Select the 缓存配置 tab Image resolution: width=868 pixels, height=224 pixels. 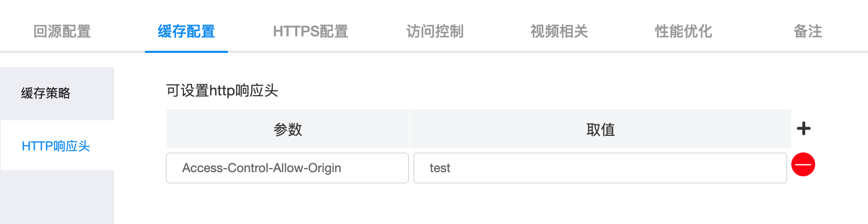(186, 32)
